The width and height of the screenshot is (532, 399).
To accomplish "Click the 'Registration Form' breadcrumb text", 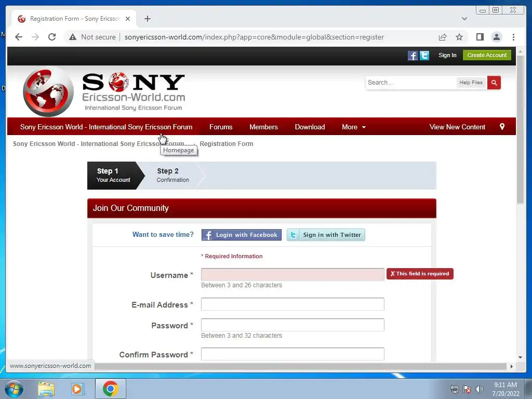I will click(227, 144).
